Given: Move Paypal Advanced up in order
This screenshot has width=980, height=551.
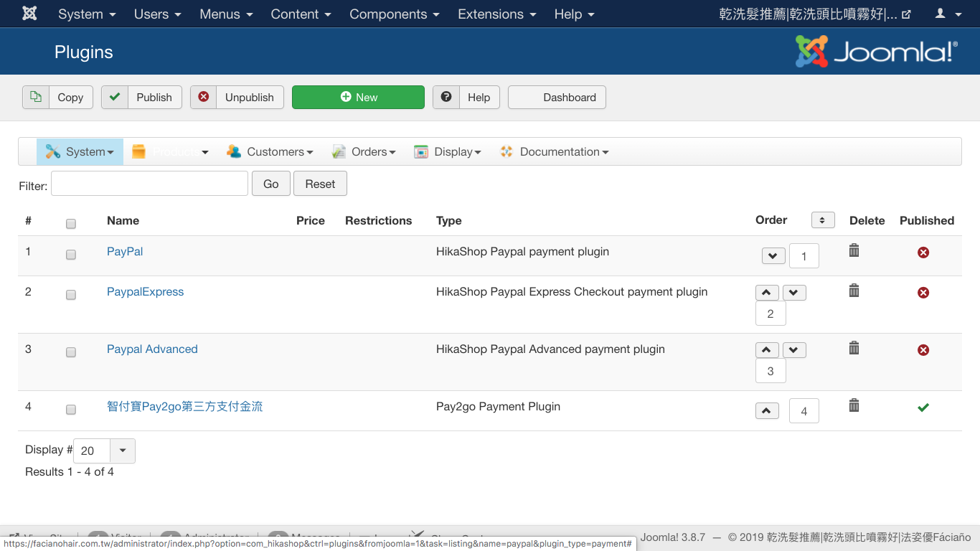Looking at the screenshot, I should 767,350.
